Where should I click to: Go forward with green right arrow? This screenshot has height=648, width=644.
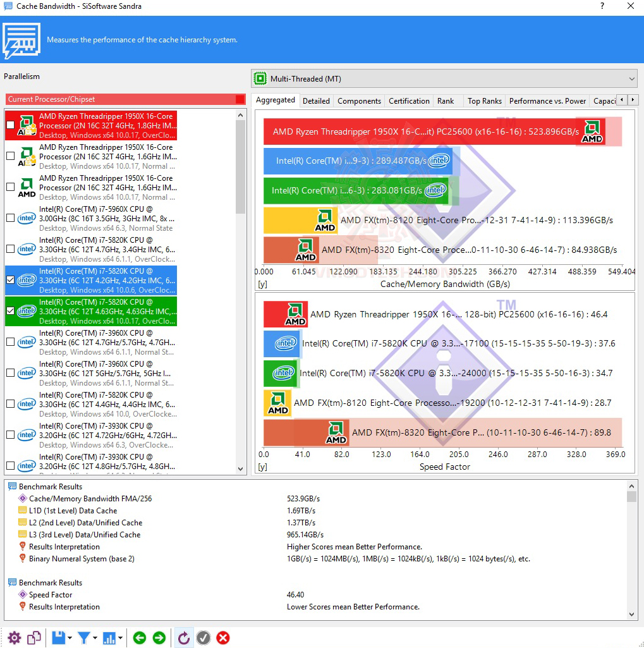pyautogui.click(x=159, y=638)
